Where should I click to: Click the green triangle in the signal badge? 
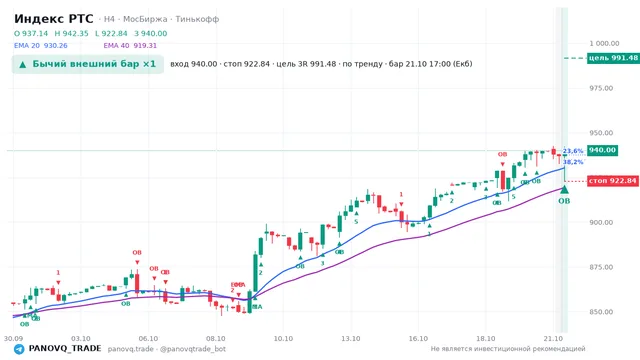click(x=23, y=64)
